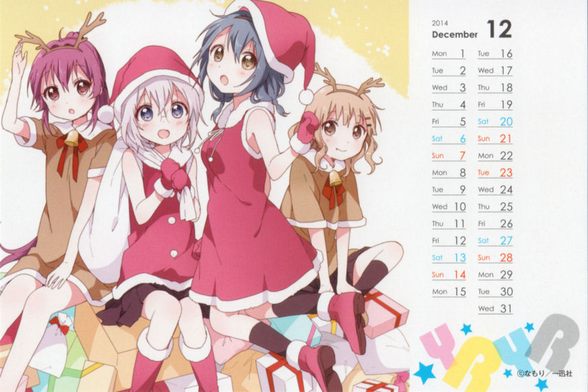The height and width of the screenshot is (392, 588).
Task: Click the red Sun 7 date
Action: coord(449,156)
